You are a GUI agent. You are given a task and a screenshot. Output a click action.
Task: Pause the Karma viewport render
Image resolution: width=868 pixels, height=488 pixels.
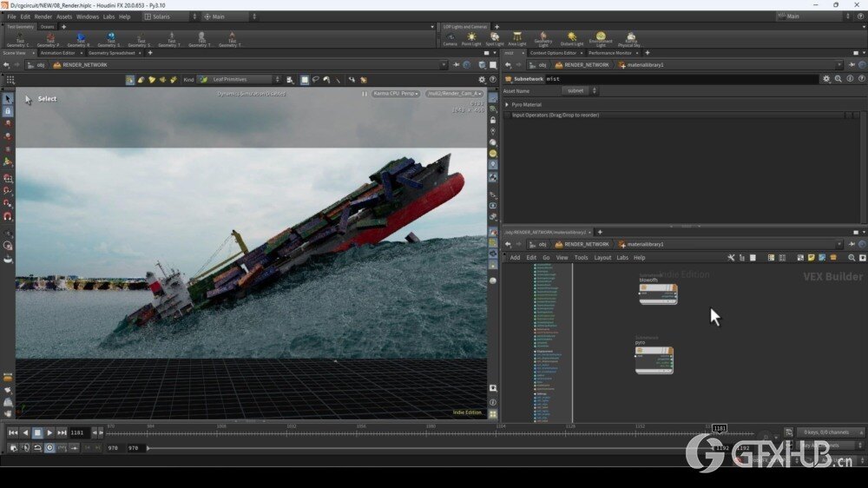click(365, 93)
